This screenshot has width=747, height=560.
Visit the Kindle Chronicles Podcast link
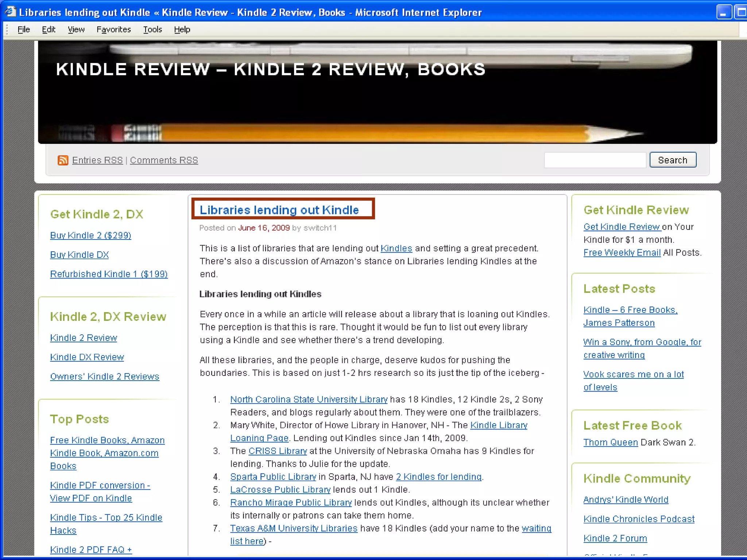[639, 519]
